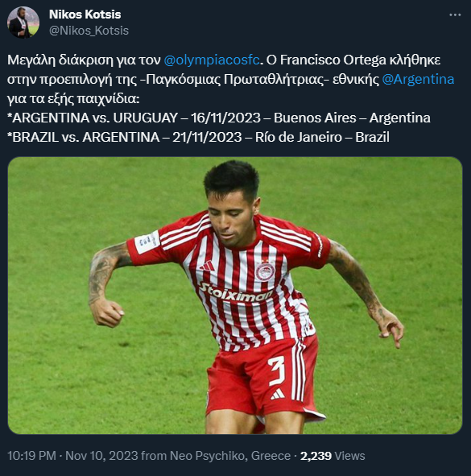This screenshot has height=476, width=471.
Task: Click the ARGENTINA vs. URUGUAY match line
Action: 219,118
